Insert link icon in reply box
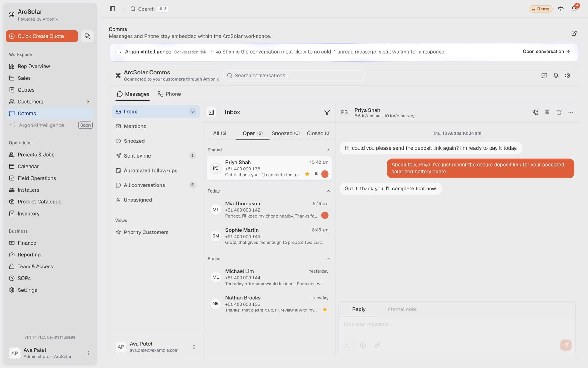The image size is (588, 368). coord(378,345)
